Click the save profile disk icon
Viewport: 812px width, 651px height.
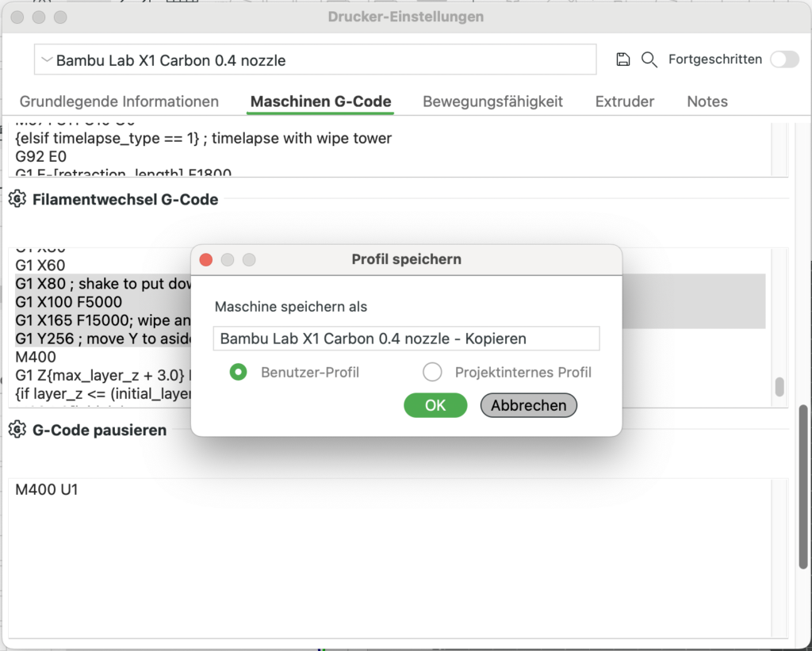[623, 59]
